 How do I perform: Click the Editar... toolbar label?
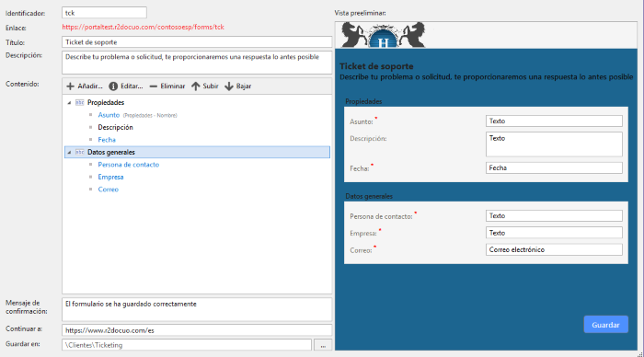(132, 86)
